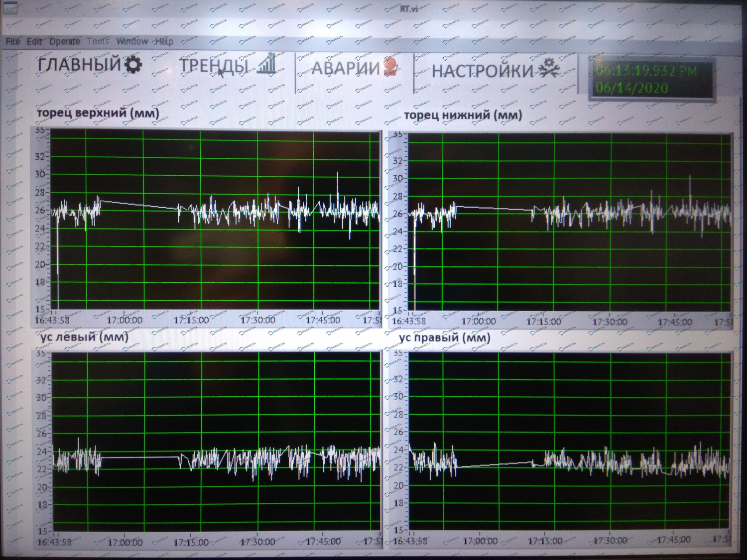
Task: Open the Help menu
Action: [164, 41]
